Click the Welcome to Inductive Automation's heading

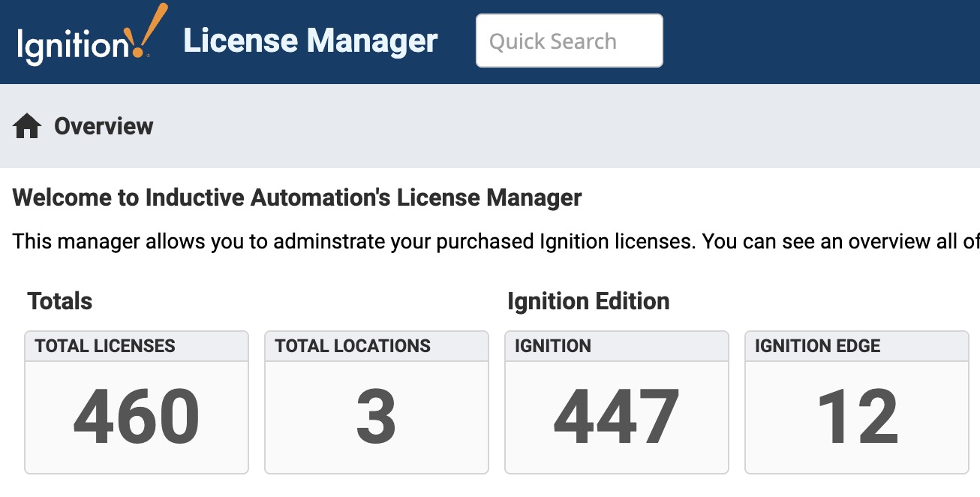click(x=297, y=198)
